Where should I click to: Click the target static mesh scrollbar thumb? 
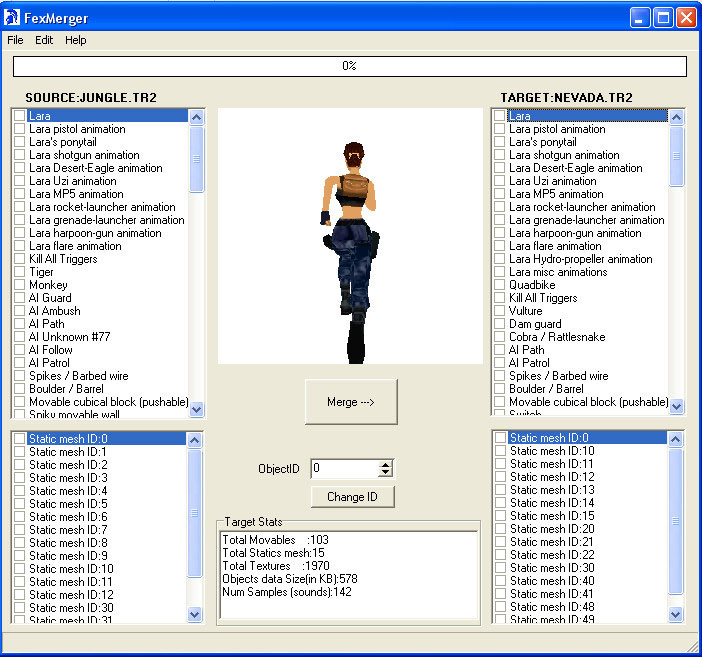click(676, 521)
